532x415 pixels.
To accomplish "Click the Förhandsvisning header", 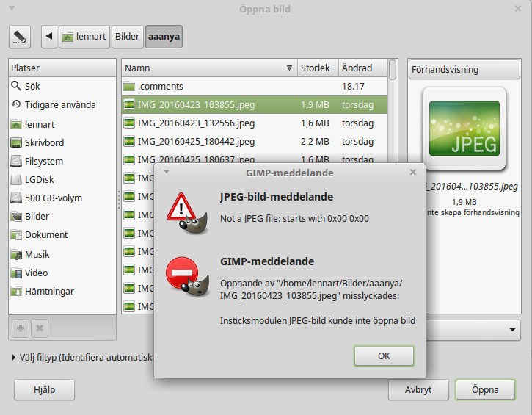I will click(464, 69).
